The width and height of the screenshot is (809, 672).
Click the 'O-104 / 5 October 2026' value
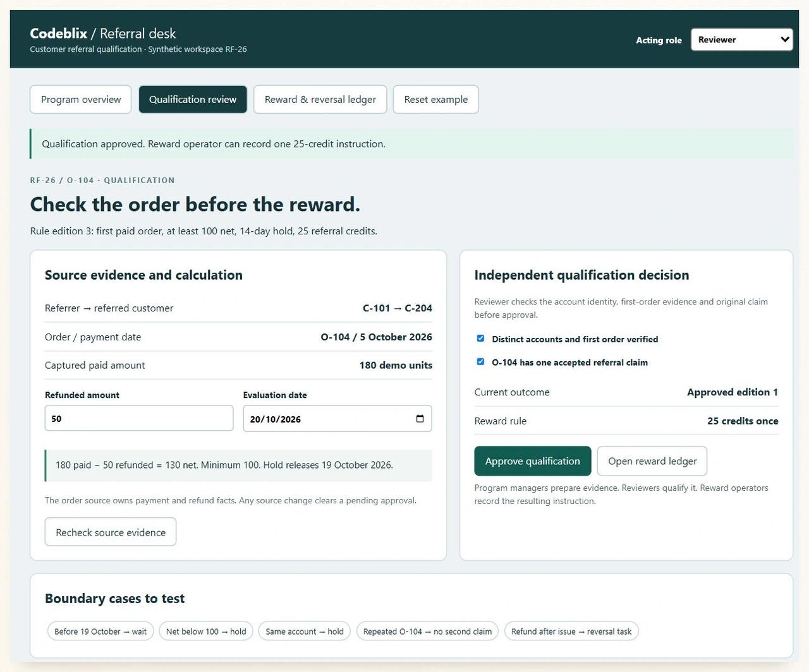coord(377,337)
